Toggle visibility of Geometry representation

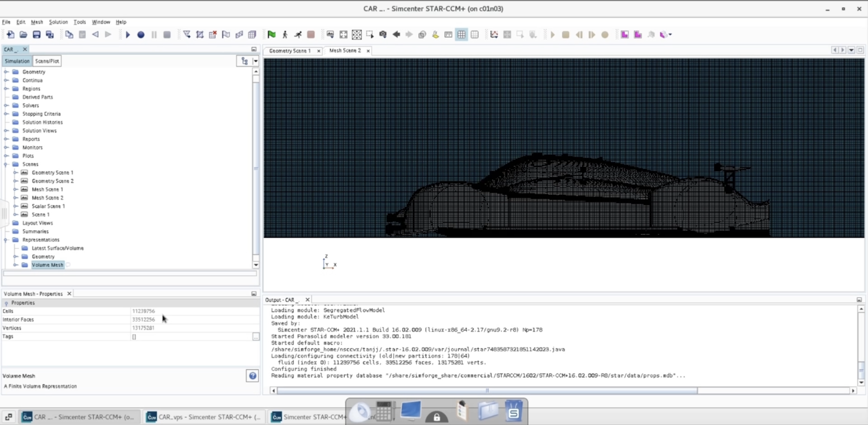pos(15,256)
